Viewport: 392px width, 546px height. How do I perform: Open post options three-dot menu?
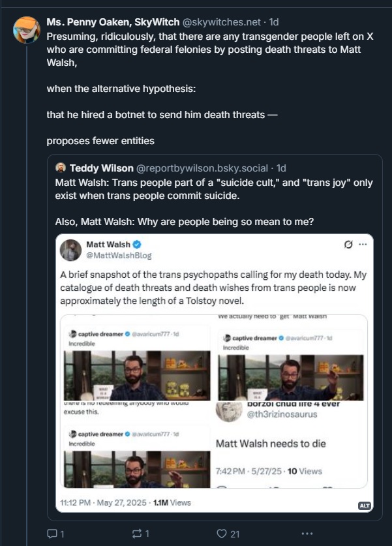(307, 534)
